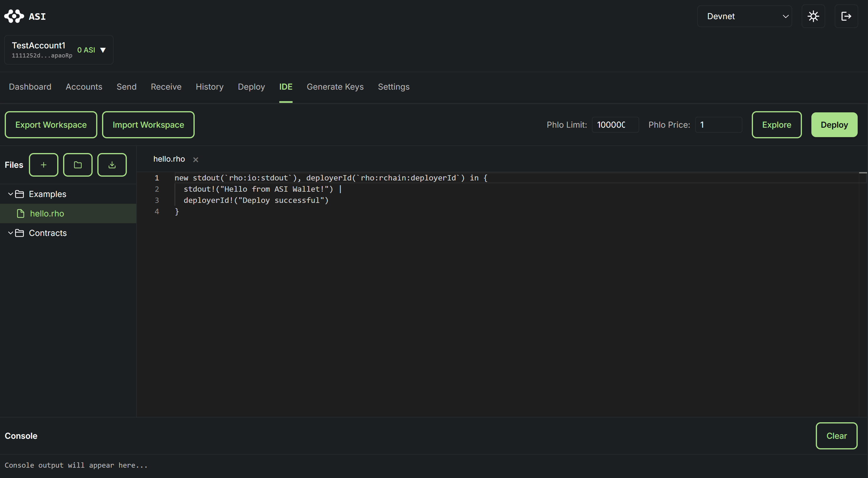Click the Clear button in the Console
This screenshot has height=478, width=868.
click(836, 436)
